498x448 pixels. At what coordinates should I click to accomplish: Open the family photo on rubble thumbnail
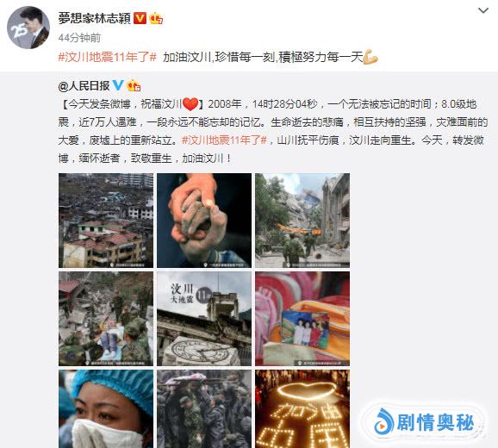(x=302, y=319)
